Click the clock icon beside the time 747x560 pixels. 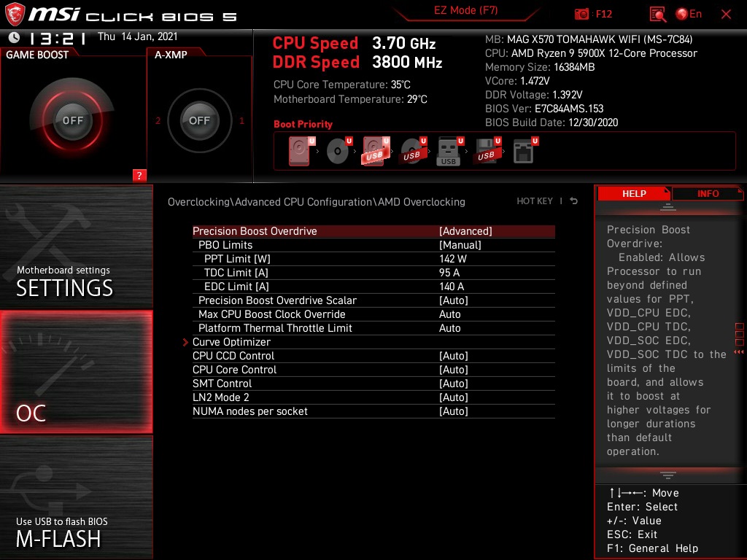click(x=15, y=37)
